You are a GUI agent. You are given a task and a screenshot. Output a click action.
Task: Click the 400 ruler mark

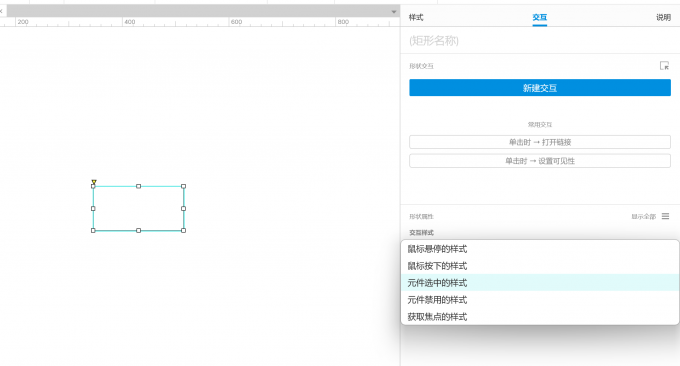pos(129,22)
